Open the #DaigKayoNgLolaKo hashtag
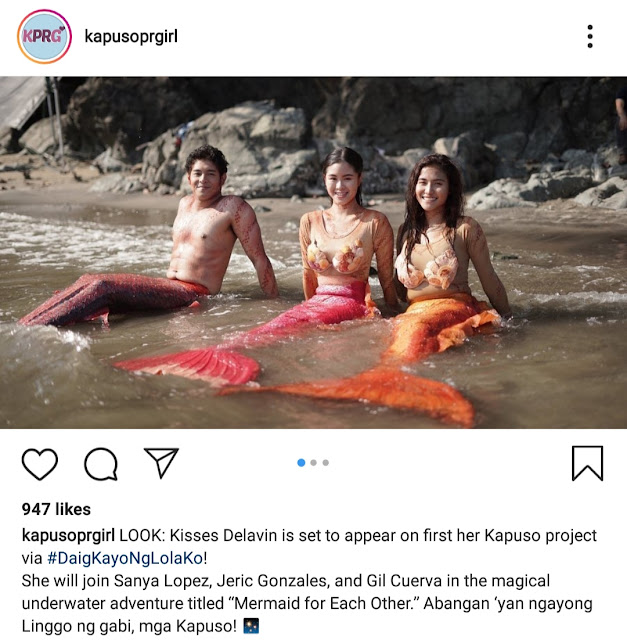Image resolution: width=627 pixels, height=640 pixels. 125,558
